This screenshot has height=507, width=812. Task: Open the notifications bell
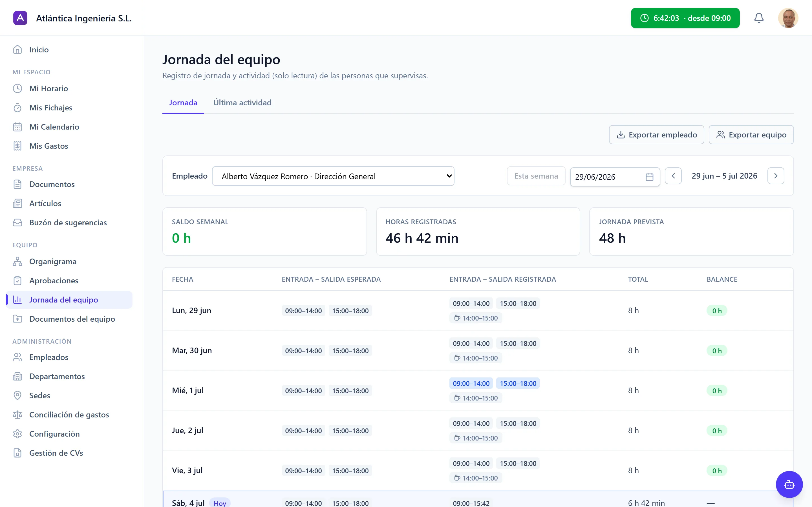[759, 18]
